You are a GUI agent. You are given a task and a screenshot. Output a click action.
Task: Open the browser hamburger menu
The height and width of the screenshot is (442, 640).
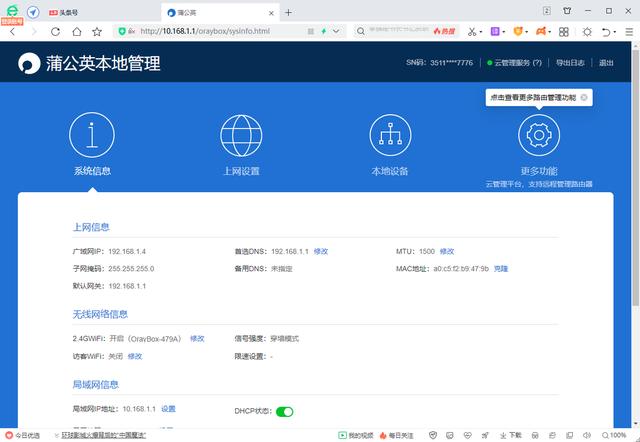tap(630, 31)
